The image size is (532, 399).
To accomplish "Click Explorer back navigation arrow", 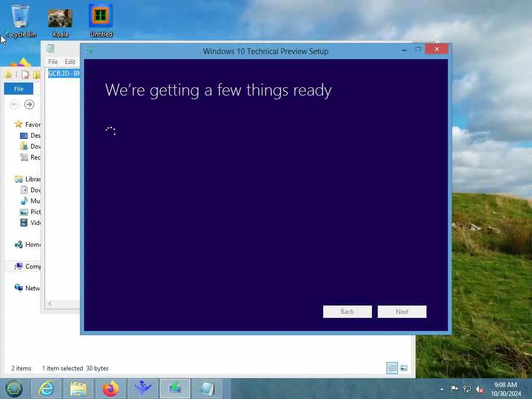I will (x=14, y=104).
